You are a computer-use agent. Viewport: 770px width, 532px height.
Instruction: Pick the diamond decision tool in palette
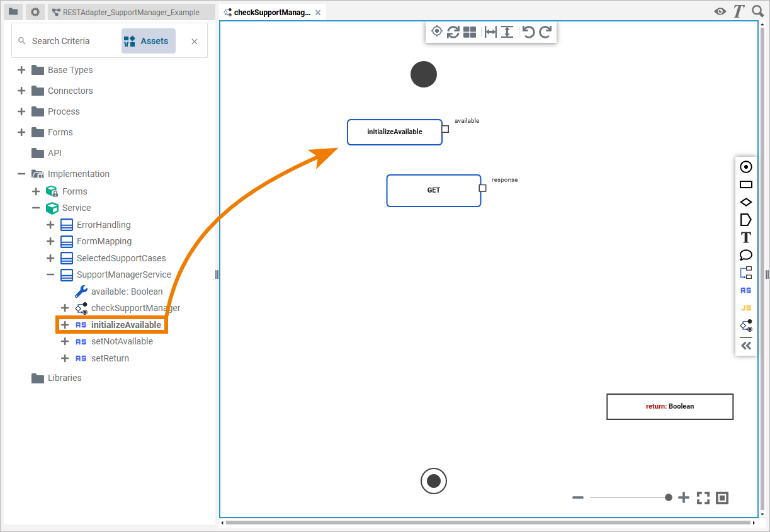(x=746, y=202)
